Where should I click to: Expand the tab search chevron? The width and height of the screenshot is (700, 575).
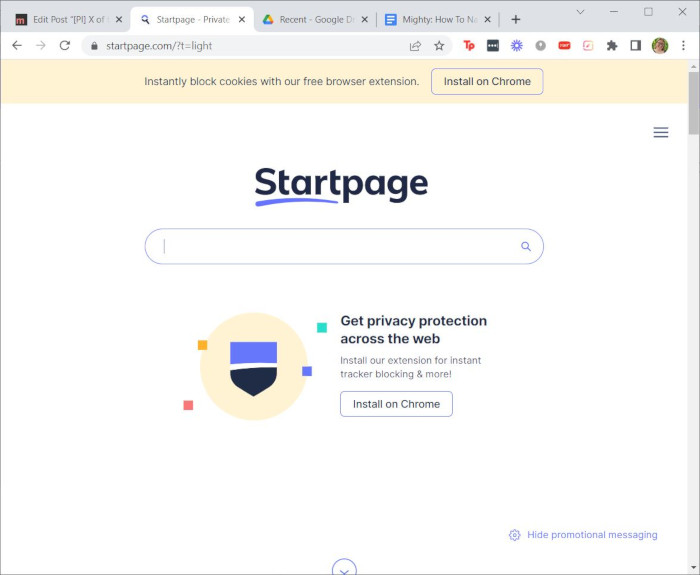tap(580, 12)
